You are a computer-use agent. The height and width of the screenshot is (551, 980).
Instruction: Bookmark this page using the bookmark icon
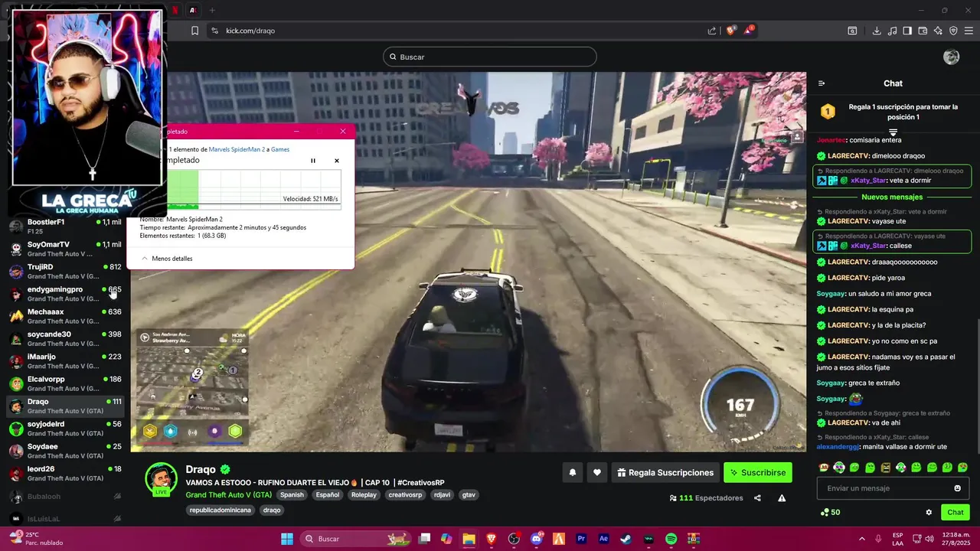194,31
